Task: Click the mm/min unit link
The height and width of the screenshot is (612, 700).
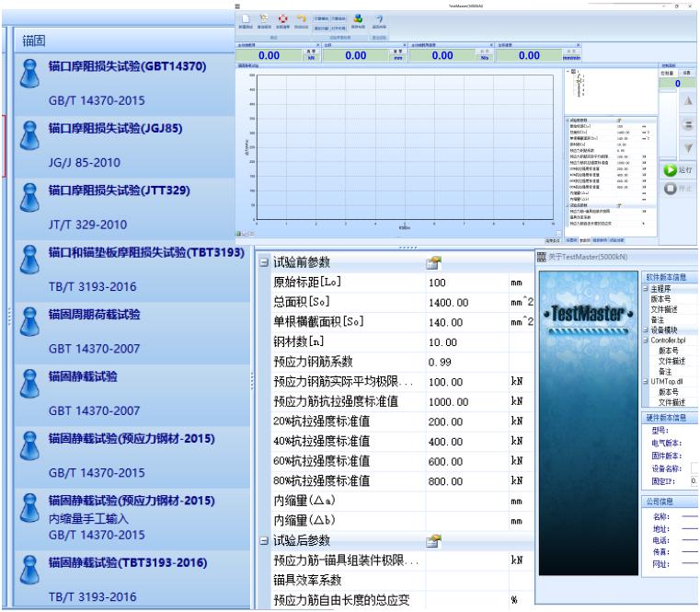Action: tap(571, 58)
